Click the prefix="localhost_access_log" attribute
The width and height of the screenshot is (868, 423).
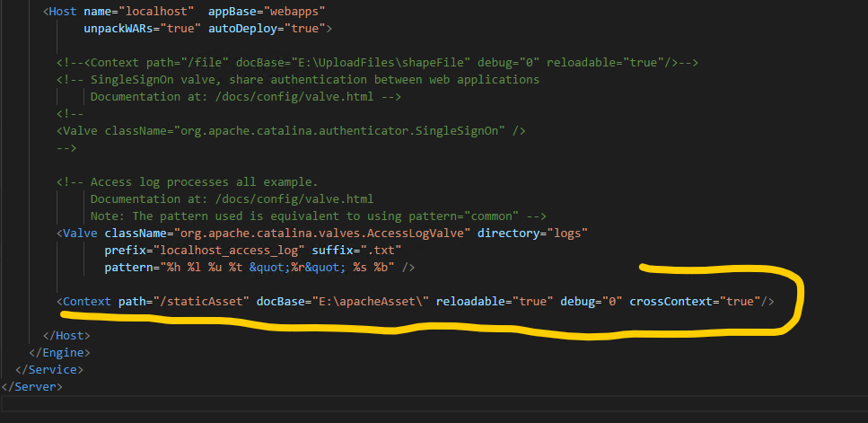click(205, 251)
